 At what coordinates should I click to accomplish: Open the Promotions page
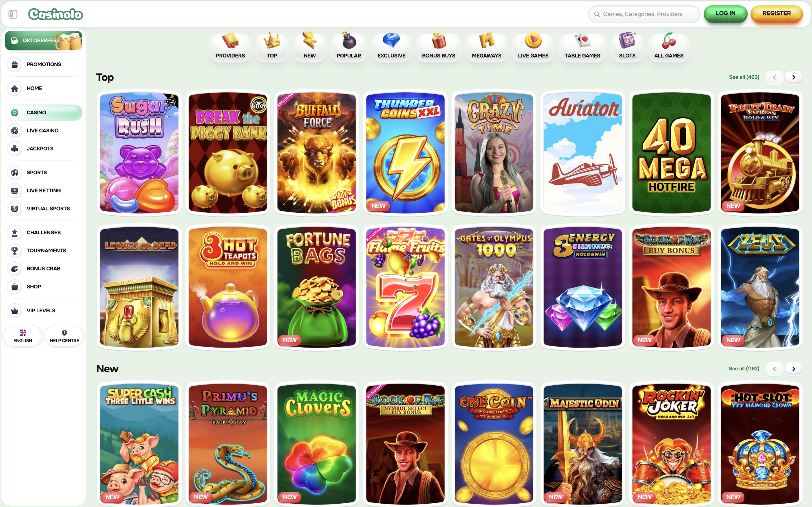click(14, 65)
